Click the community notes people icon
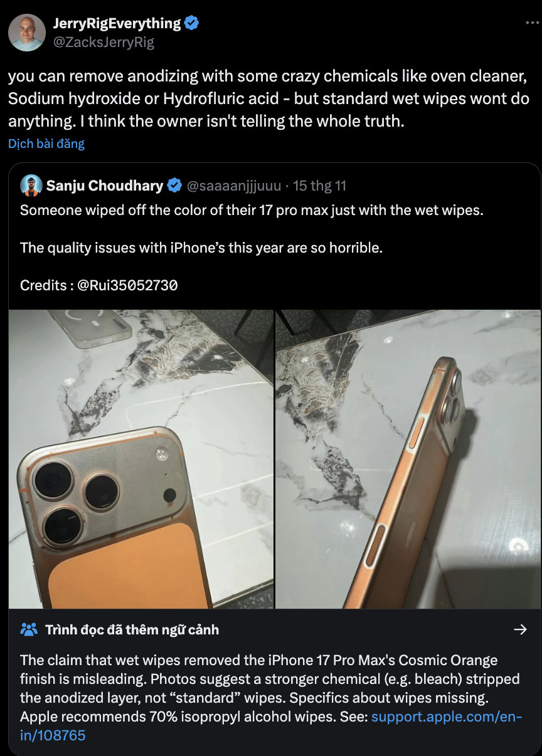Image resolution: width=542 pixels, height=756 pixels. tap(29, 629)
